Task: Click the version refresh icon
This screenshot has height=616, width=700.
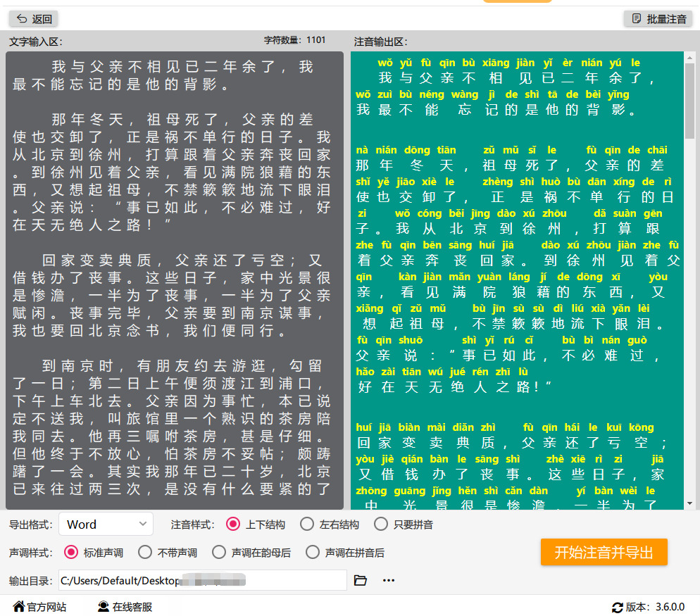Action: 617,607
